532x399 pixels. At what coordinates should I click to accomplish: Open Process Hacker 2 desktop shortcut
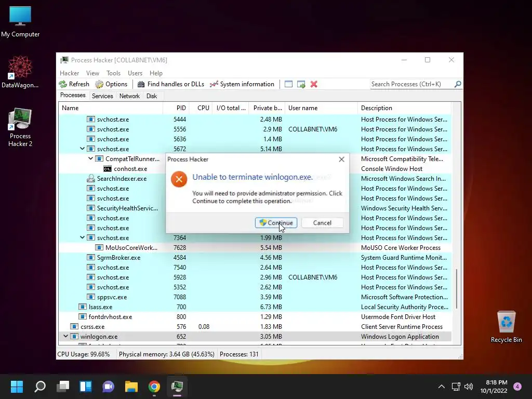tap(20, 127)
